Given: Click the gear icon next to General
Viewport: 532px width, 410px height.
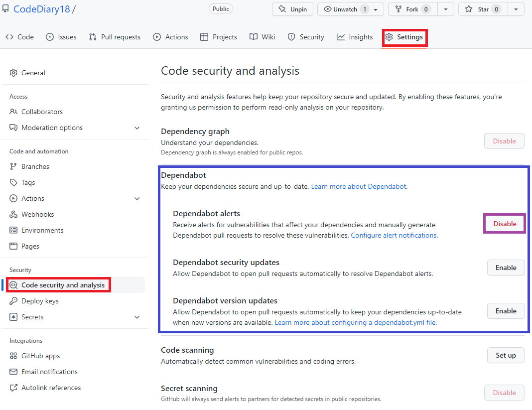Looking at the screenshot, I should [x=13, y=73].
